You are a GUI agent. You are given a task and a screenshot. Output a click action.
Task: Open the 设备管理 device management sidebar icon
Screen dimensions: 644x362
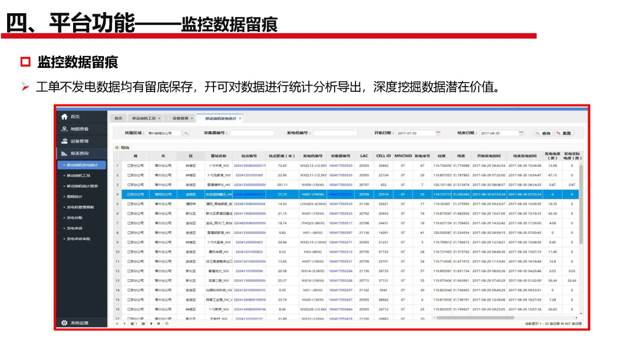[x=64, y=141]
